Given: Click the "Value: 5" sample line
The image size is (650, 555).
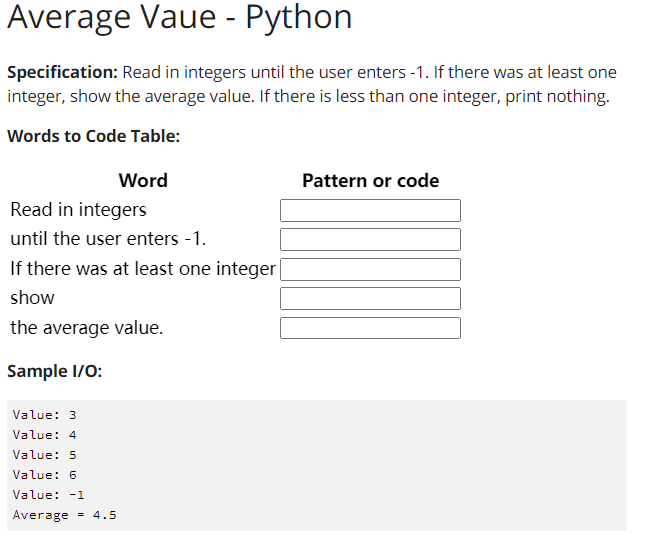Looking at the screenshot, I should (44, 455).
